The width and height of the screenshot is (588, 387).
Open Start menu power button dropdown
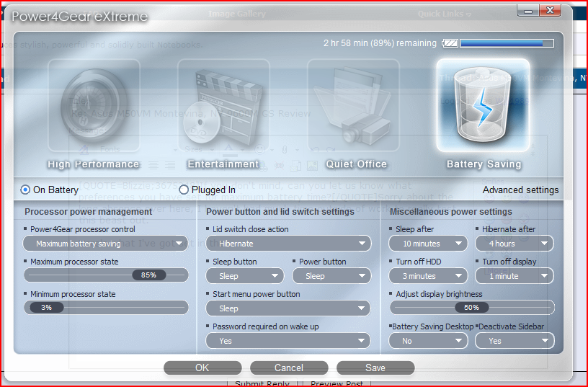[288, 308]
